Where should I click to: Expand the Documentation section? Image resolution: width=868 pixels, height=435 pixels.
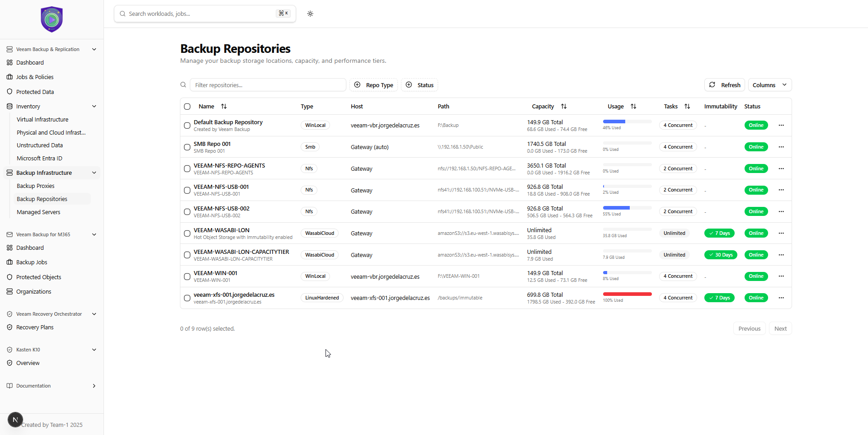(94, 386)
